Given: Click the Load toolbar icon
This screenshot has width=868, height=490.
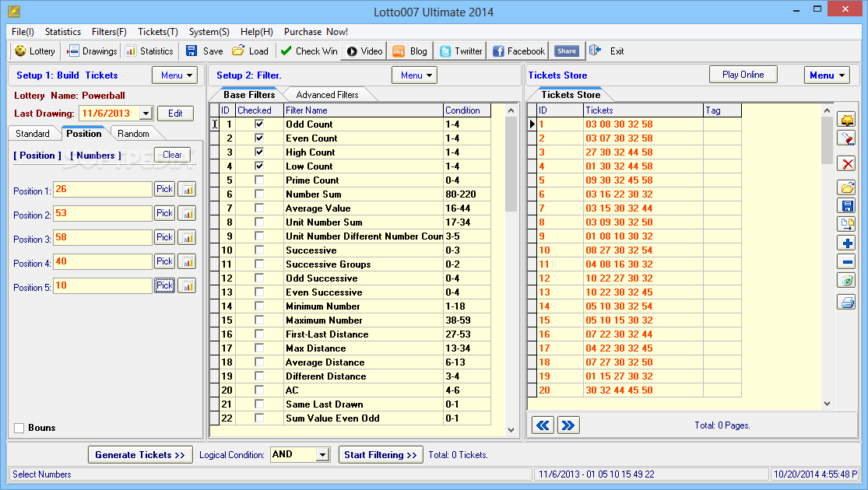Looking at the screenshot, I should (238, 51).
